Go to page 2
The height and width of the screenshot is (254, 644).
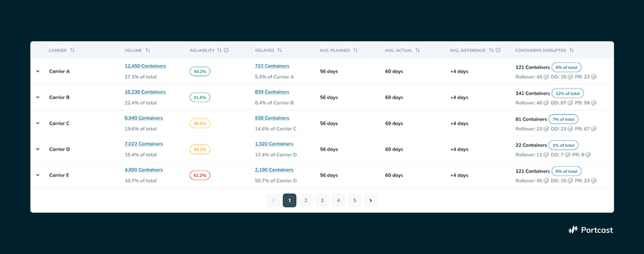(x=306, y=200)
